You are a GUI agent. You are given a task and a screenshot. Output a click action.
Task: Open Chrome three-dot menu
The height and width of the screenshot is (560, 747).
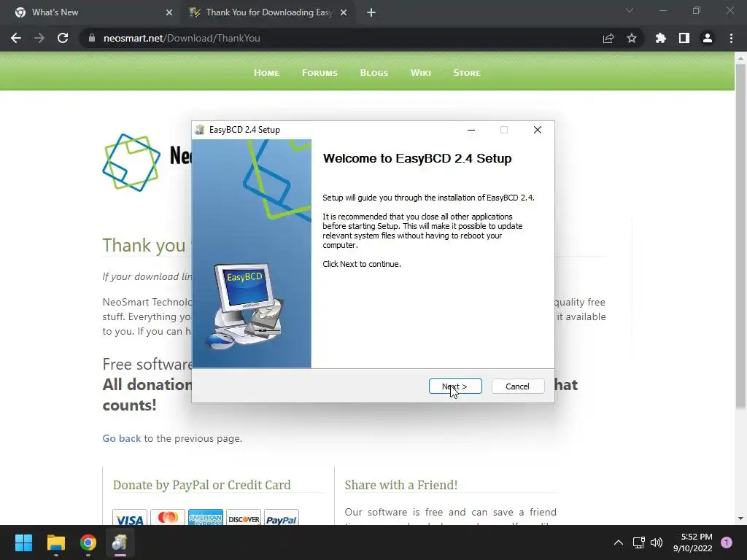coord(731,38)
